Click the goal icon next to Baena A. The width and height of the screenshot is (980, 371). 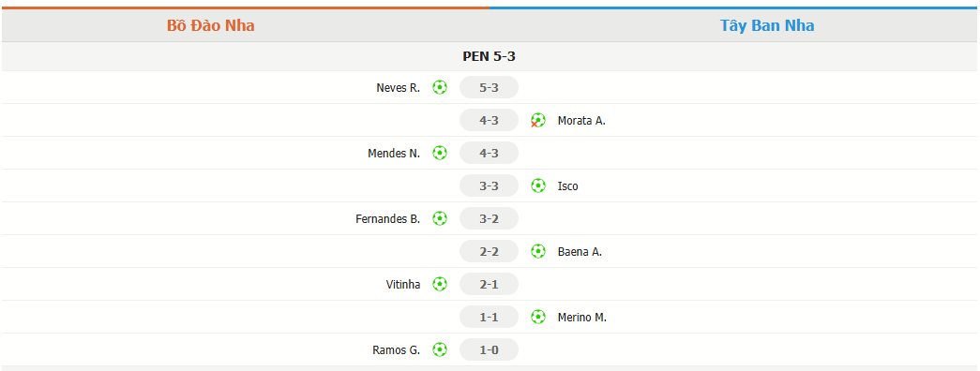[538, 251]
